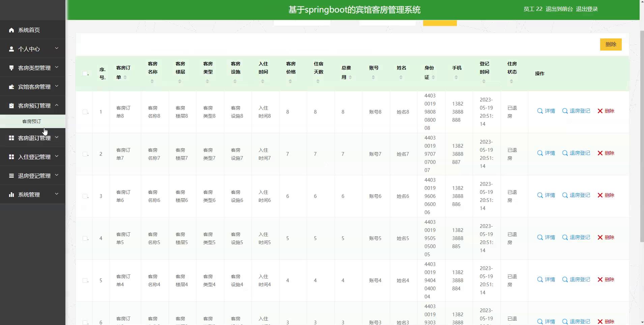Viewport: 644px width, 325px height.
Task: Click 详情 text link in row 6
Action: pos(550,322)
